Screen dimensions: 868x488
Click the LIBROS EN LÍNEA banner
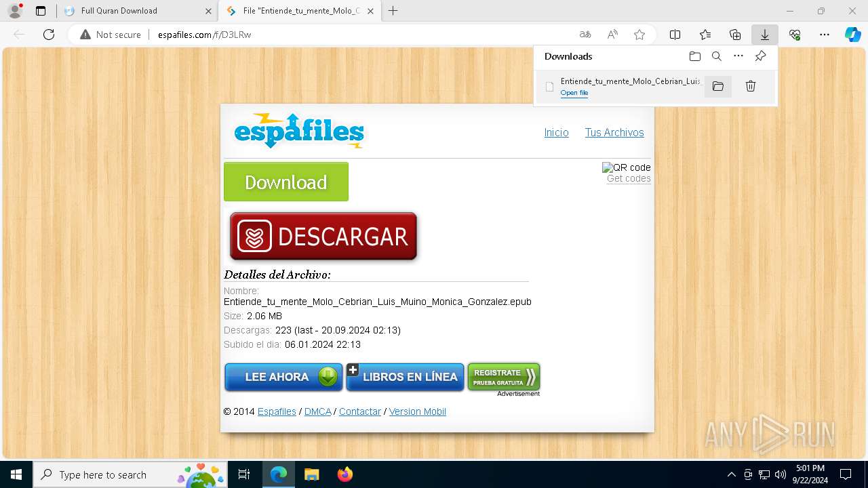pos(406,377)
